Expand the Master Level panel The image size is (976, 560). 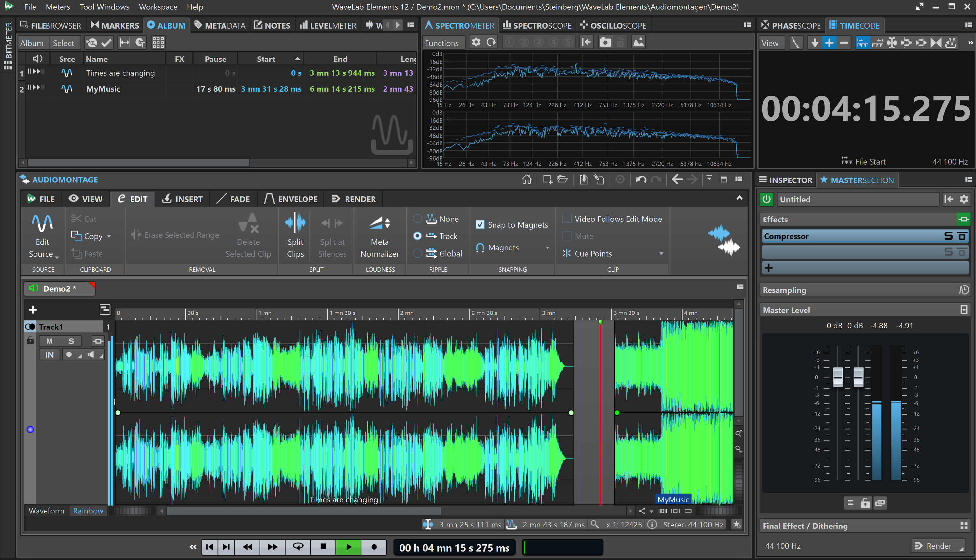click(x=963, y=310)
